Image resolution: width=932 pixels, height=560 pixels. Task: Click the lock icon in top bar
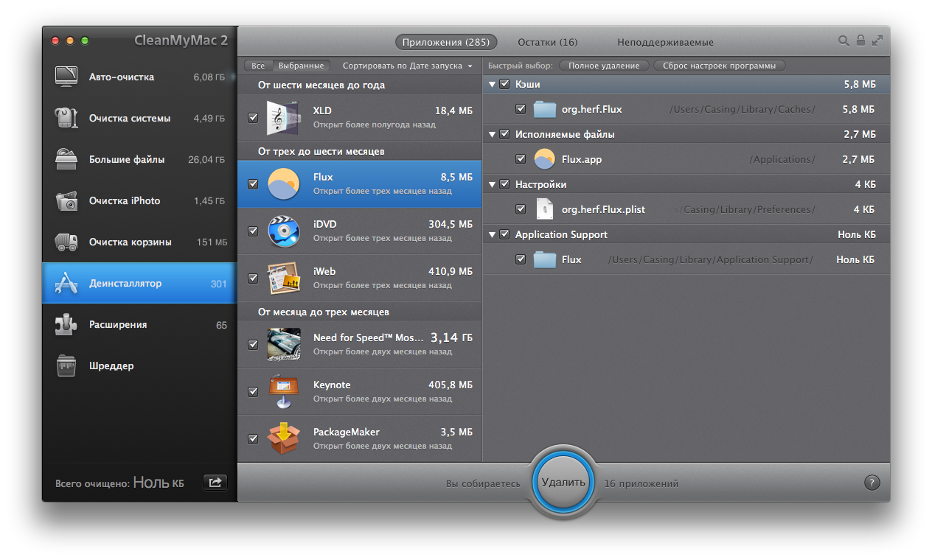click(x=860, y=41)
